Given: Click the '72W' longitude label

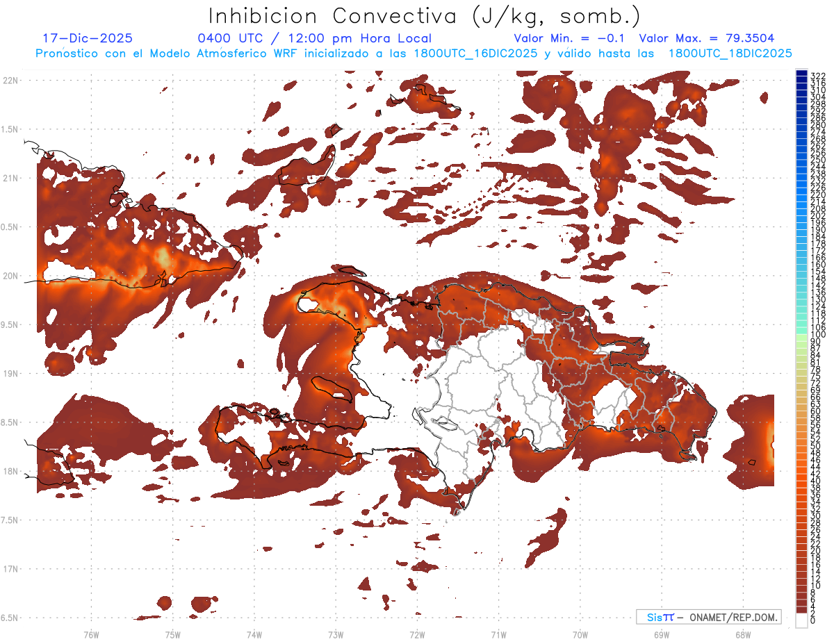Looking at the screenshot, I should click(417, 634).
